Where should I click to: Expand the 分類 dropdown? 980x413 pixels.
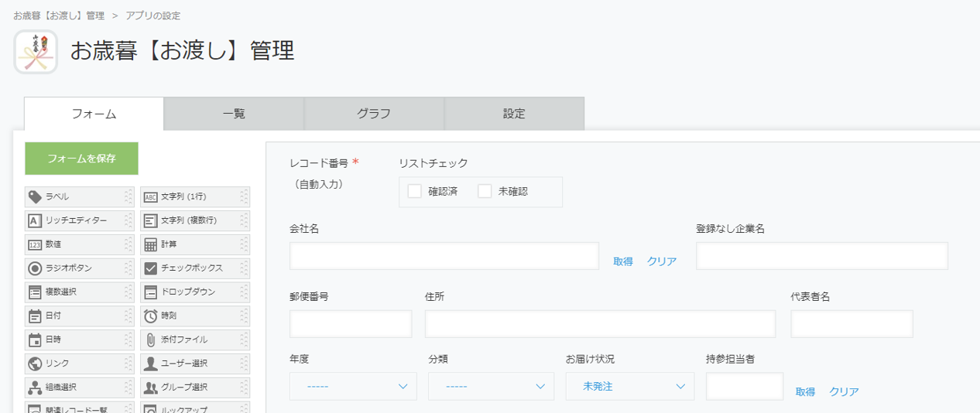[x=491, y=387]
